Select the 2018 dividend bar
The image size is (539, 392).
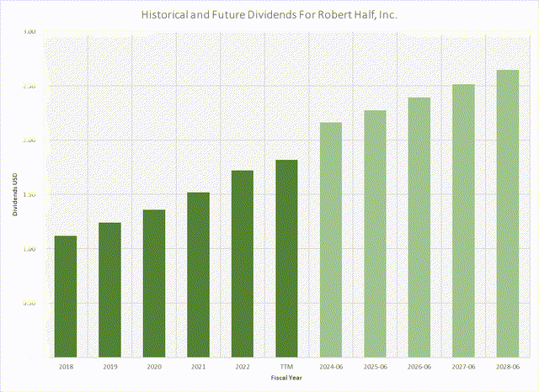click(66, 297)
